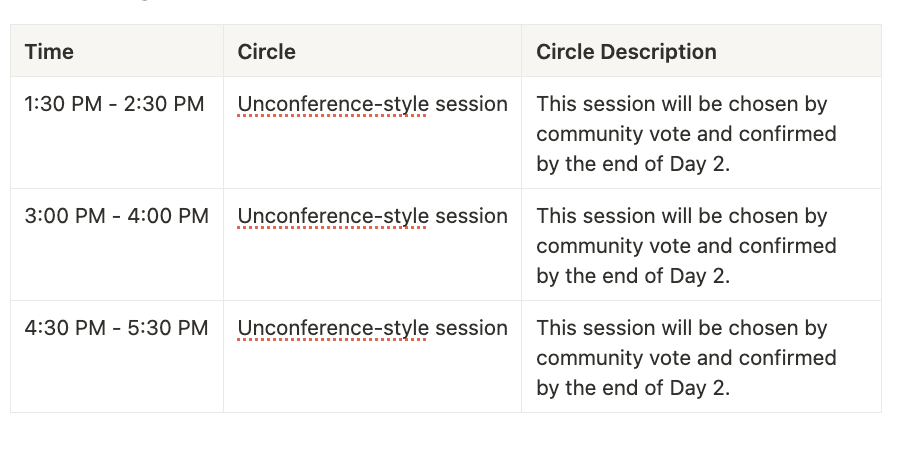Viewport: 908px width, 466px height.
Task: Click the 3:00 PM - 4:00 PM time cell
Action: 117,216
